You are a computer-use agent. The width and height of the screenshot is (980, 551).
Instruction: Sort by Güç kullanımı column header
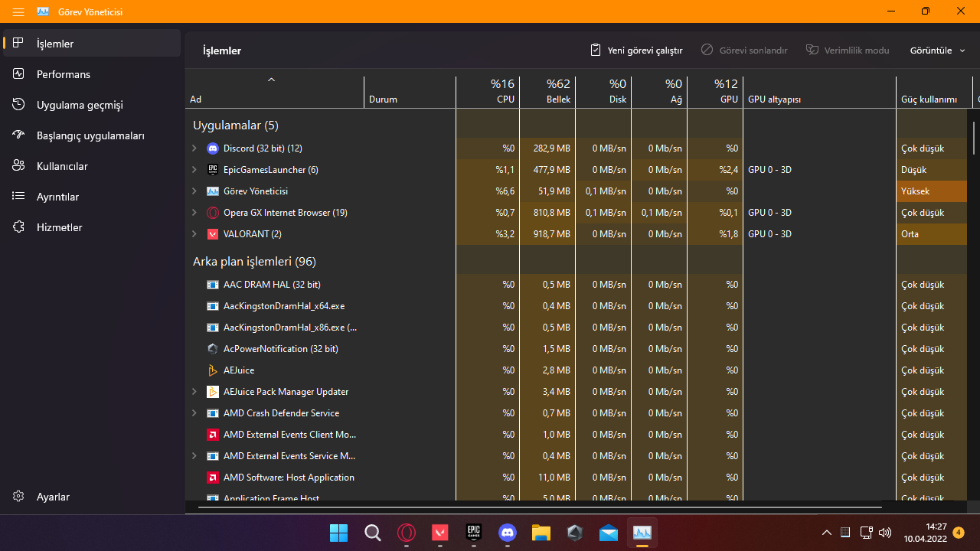[932, 92]
